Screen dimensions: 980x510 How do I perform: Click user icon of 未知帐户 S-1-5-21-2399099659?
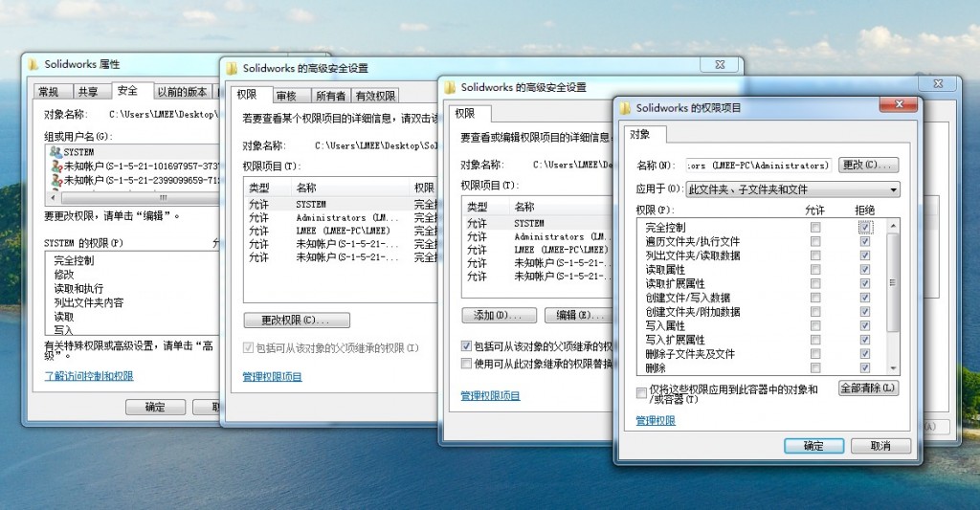[x=56, y=180]
